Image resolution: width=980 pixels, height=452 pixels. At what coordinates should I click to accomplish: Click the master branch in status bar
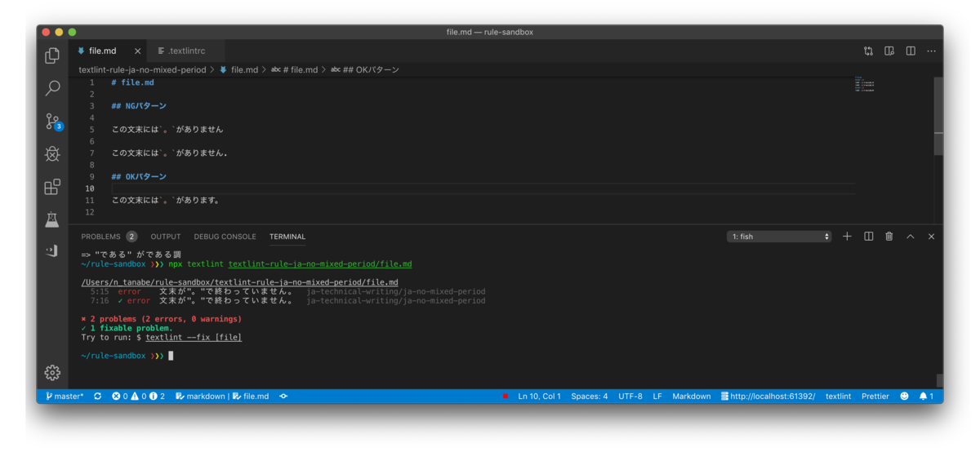tap(65, 396)
